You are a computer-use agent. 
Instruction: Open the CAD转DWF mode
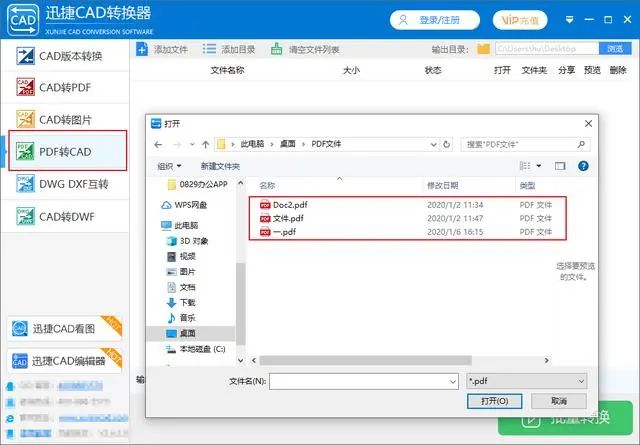click(65, 216)
